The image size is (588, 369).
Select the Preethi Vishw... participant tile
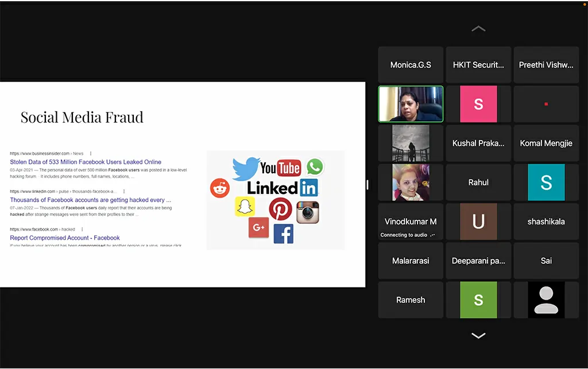tap(546, 65)
